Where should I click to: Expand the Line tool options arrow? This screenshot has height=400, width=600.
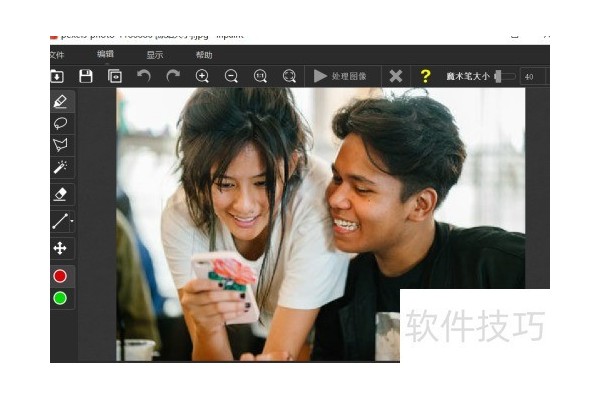(72, 221)
